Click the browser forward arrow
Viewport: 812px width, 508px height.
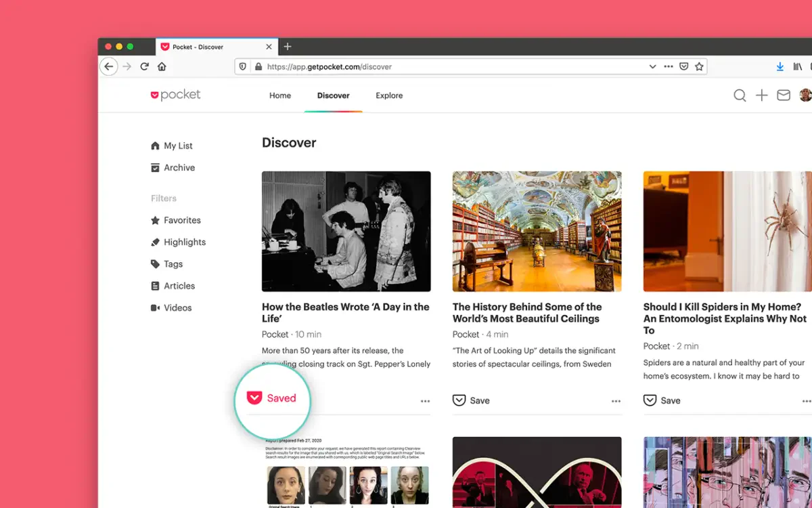127,66
